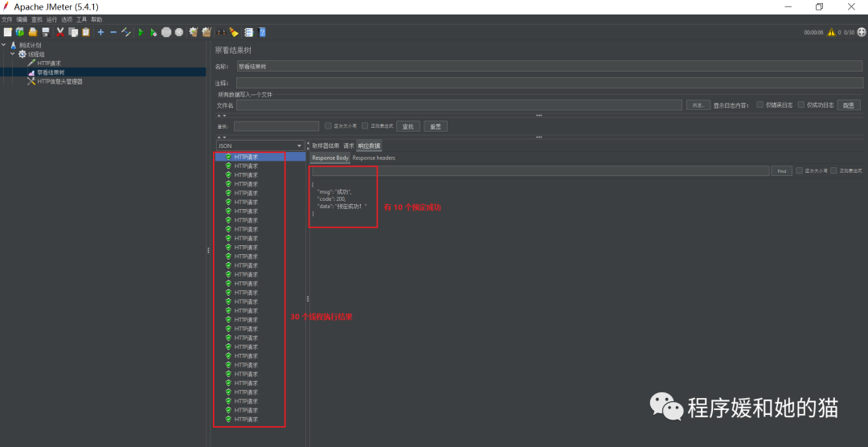Collapse the 测试计划 tree arrow
Image resolution: width=868 pixels, height=447 pixels.
point(4,45)
